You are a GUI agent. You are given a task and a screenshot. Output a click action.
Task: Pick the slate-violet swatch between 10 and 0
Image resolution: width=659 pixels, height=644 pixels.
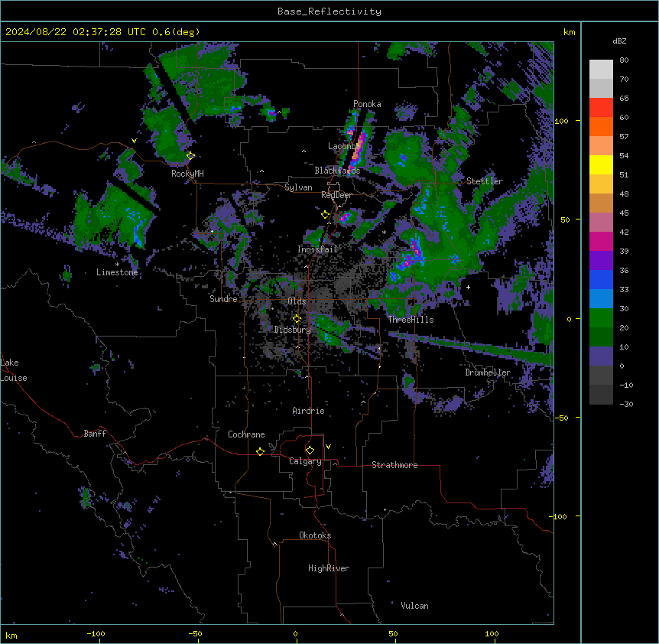pos(601,356)
